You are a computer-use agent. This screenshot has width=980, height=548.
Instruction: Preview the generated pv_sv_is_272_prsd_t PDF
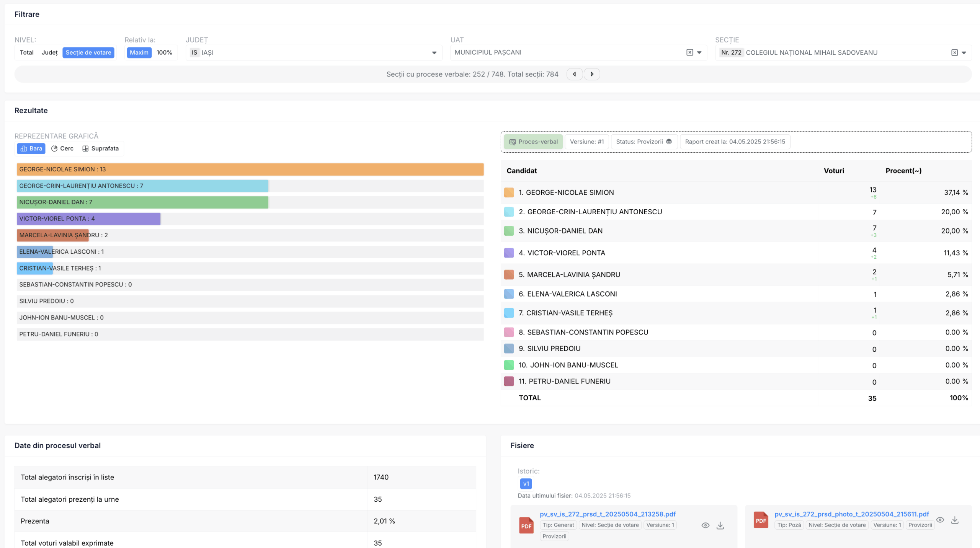coord(705,525)
